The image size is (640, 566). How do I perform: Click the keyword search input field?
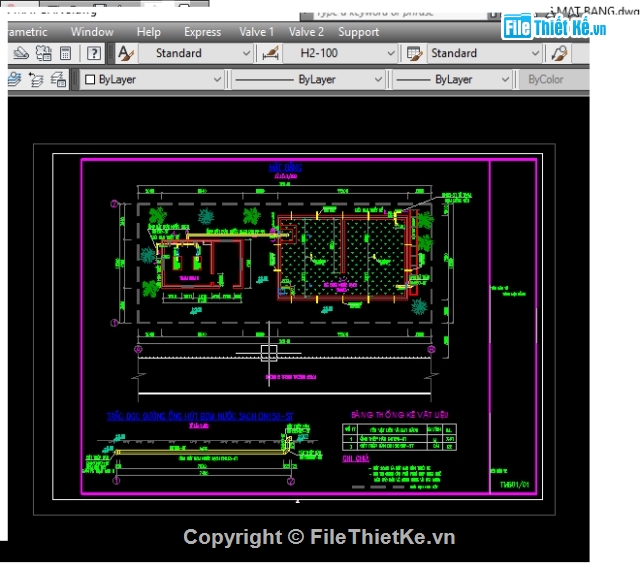(x=400, y=15)
